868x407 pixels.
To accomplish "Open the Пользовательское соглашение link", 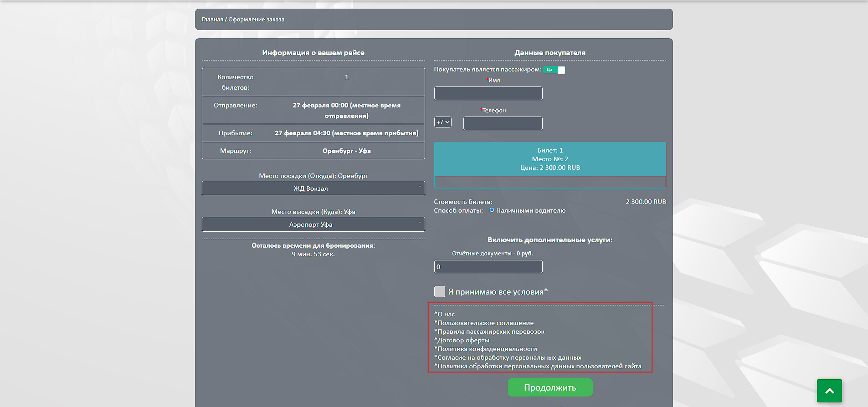I will (x=485, y=323).
